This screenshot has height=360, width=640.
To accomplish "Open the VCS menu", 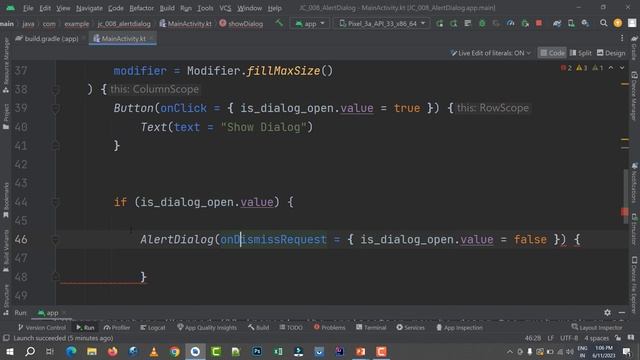I will (225, 8).
